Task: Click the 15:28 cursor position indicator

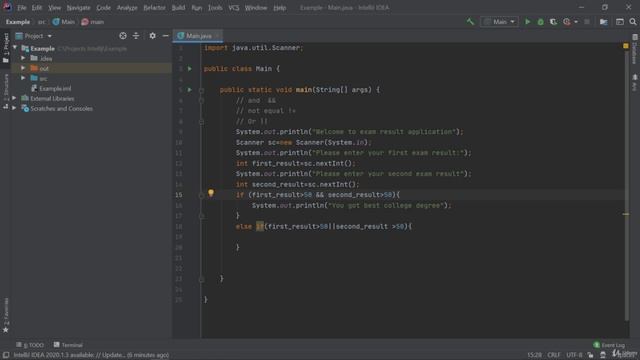Action: 534,355
